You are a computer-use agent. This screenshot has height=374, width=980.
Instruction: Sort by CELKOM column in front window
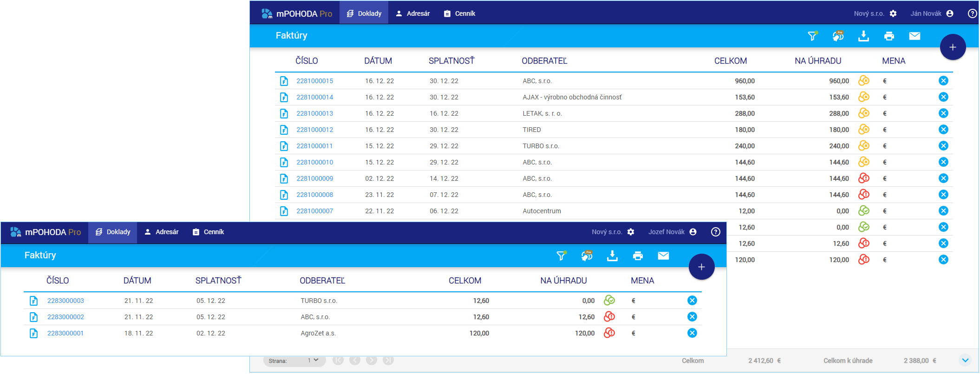465,281
